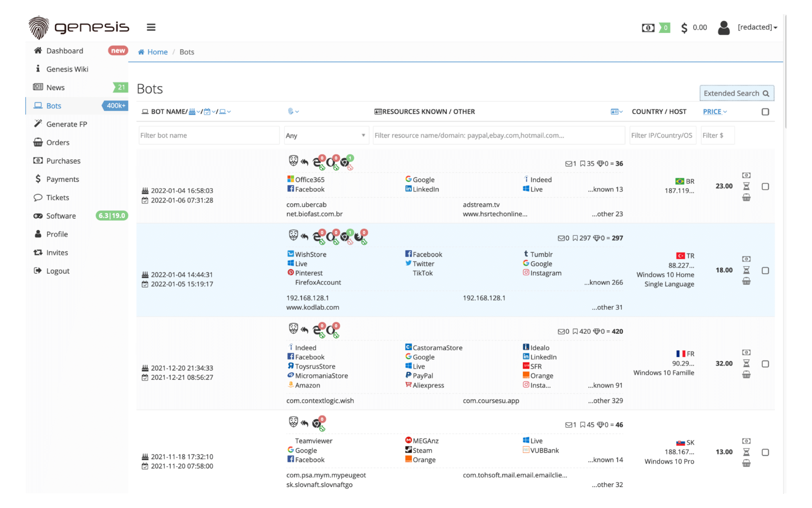
Task: Click the hourglass reserve icon for TR bot
Action: (x=746, y=270)
